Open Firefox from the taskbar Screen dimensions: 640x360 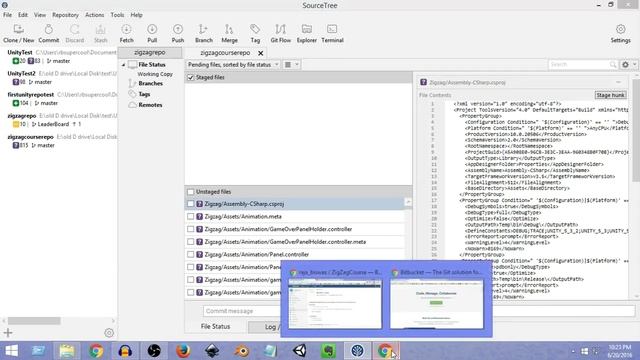pos(183,351)
